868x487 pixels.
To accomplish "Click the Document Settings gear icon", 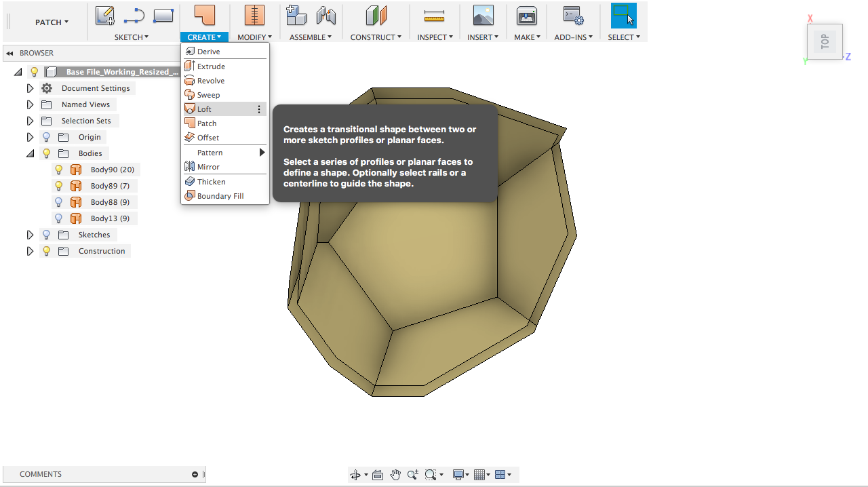I will (46, 88).
